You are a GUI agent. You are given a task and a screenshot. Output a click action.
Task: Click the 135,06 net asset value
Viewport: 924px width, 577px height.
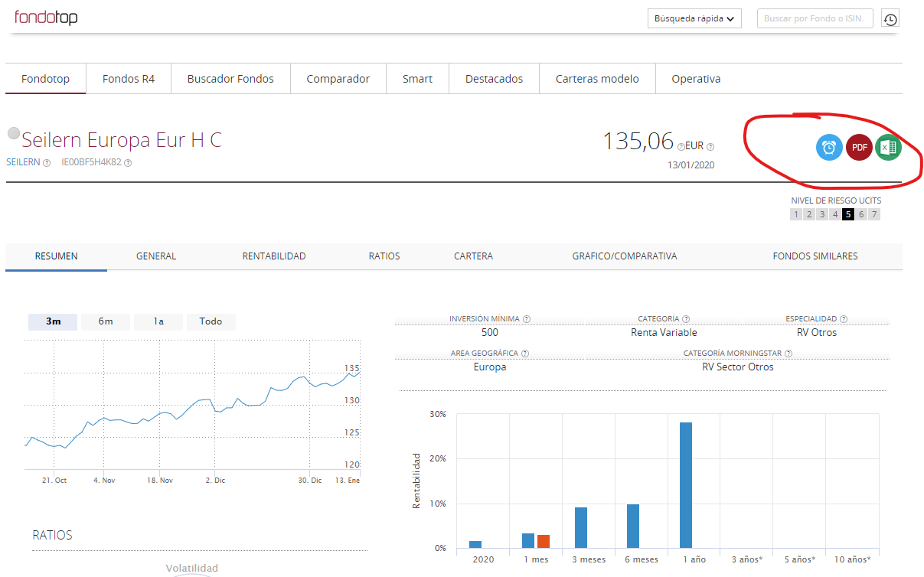(x=638, y=141)
